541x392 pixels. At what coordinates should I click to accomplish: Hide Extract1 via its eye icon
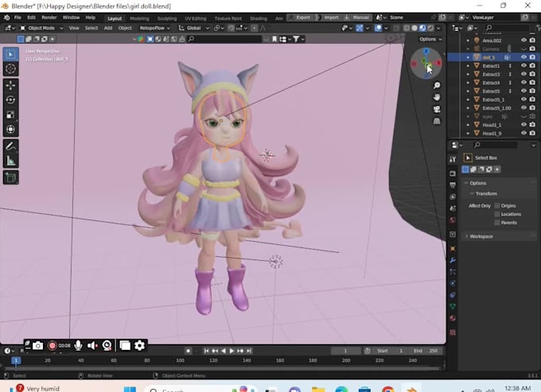[523, 65]
